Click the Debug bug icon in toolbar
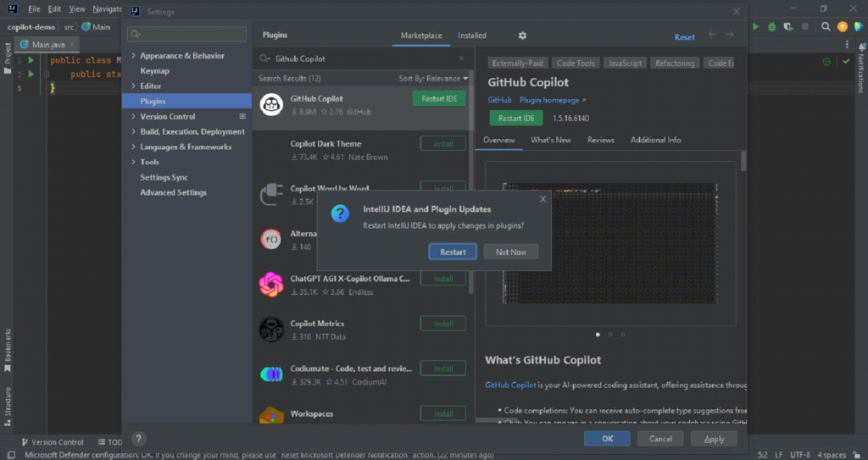This screenshot has width=868, height=460. click(771, 26)
